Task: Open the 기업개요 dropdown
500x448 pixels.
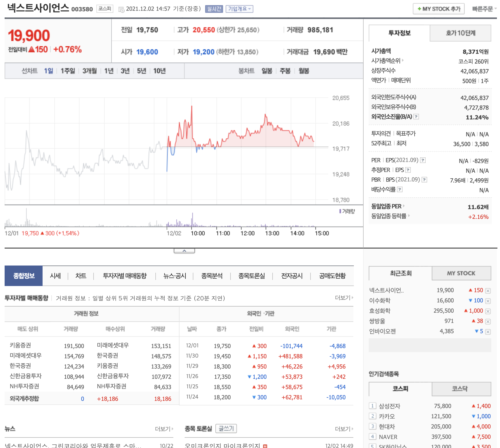Action: pos(239,9)
